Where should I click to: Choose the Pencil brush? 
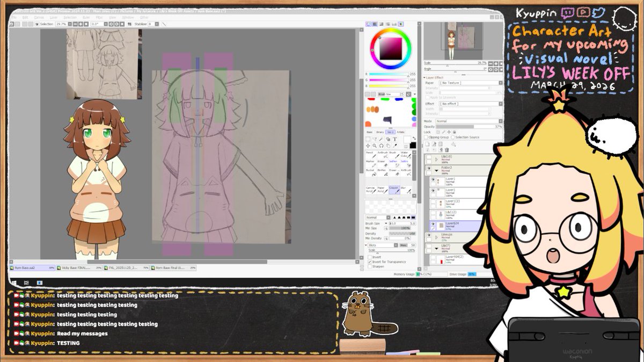point(371,155)
